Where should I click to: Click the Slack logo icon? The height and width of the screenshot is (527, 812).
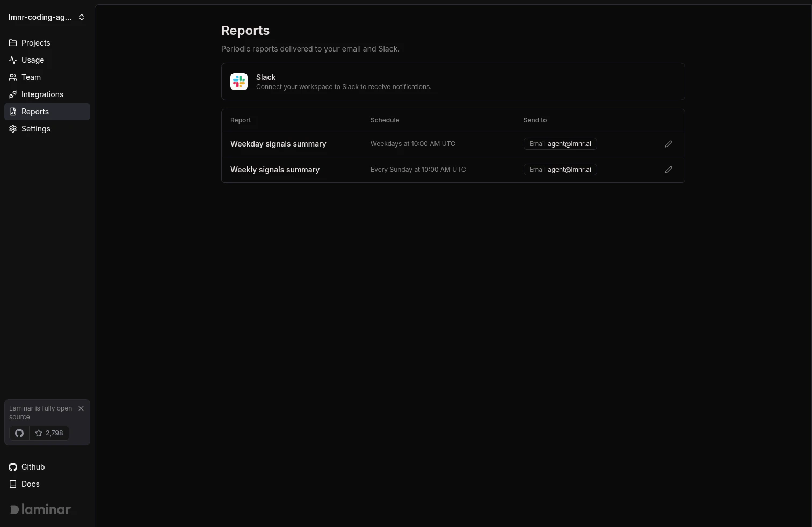coord(238,81)
